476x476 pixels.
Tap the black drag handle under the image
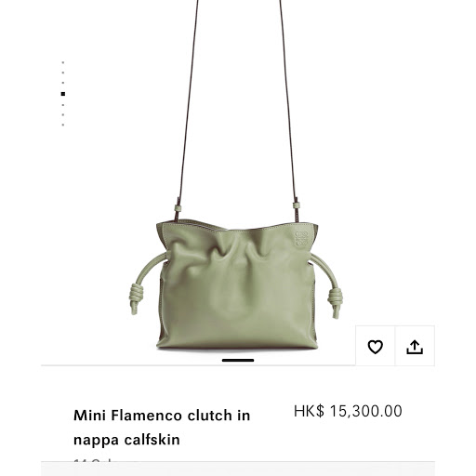238,360
